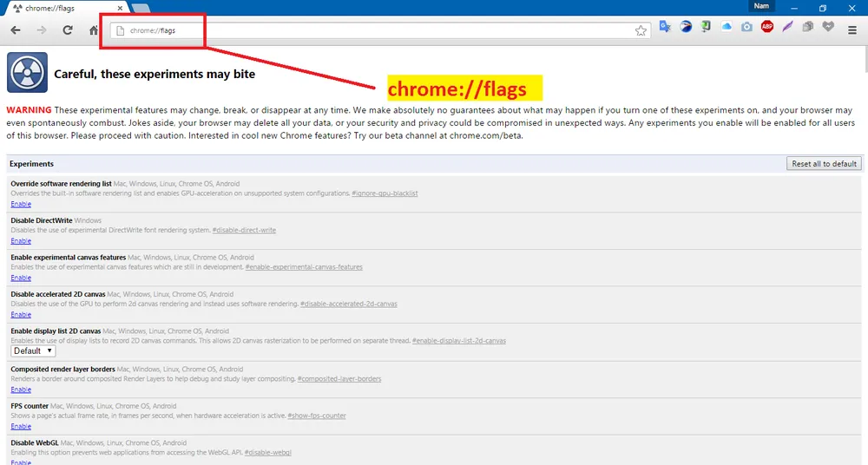Enable Override software rendering list
This screenshot has height=465, width=868.
coord(21,204)
